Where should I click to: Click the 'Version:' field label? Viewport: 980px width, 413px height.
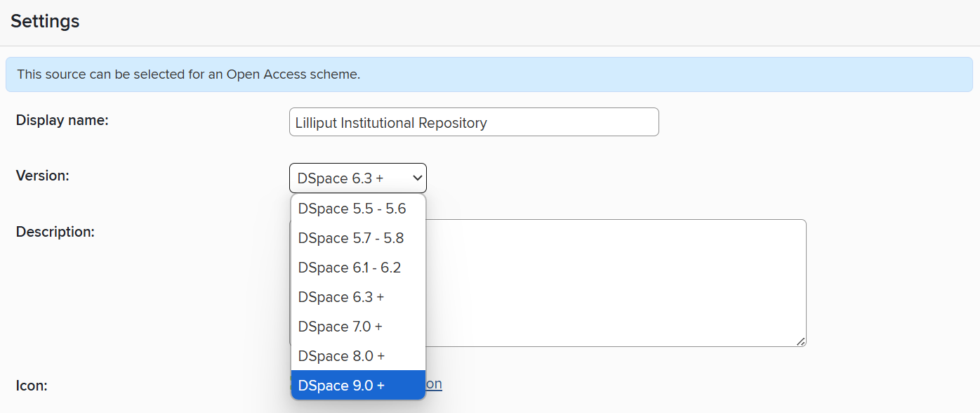click(43, 176)
